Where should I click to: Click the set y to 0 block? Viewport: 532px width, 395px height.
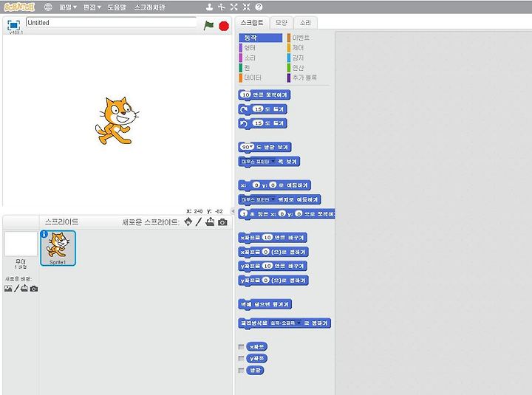[273, 281]
